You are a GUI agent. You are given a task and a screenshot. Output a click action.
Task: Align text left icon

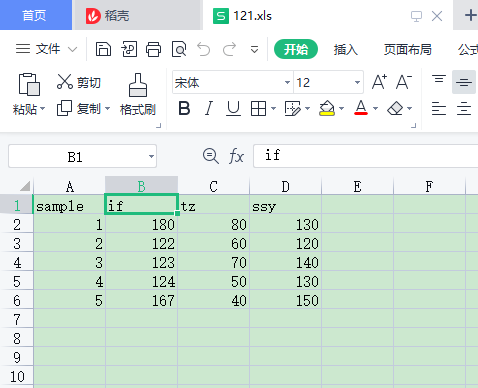click(x=439, y=109)
